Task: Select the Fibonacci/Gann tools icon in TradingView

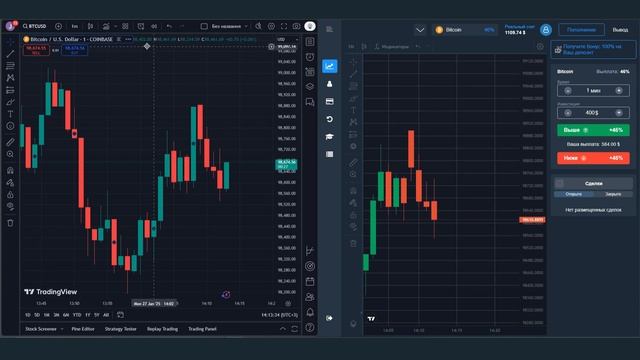Action: pyautogui.click(x=10, y=66)
